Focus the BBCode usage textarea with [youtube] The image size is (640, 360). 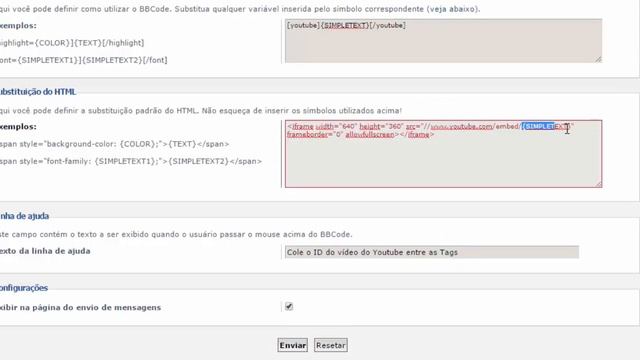click(443, 41)
